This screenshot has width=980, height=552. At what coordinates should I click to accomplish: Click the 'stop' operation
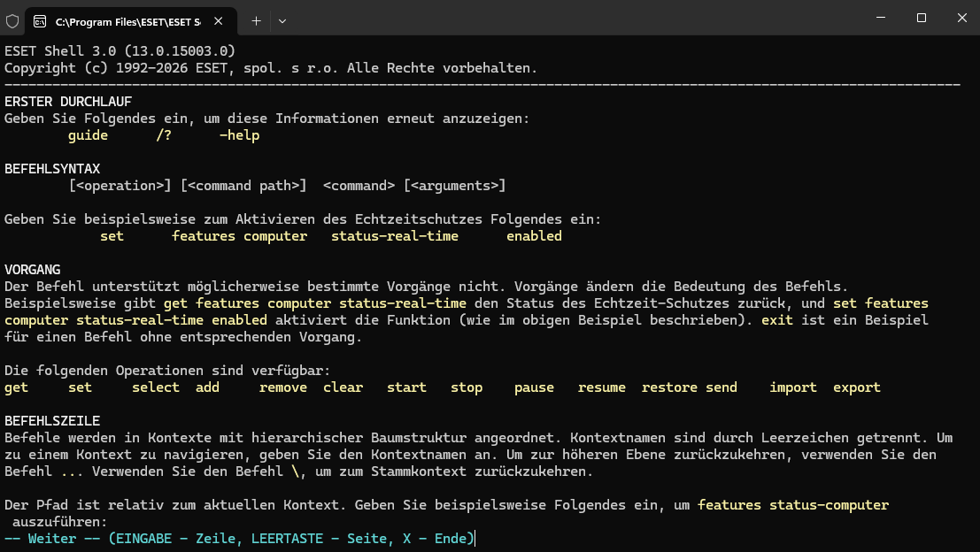(x=467, y=387)
